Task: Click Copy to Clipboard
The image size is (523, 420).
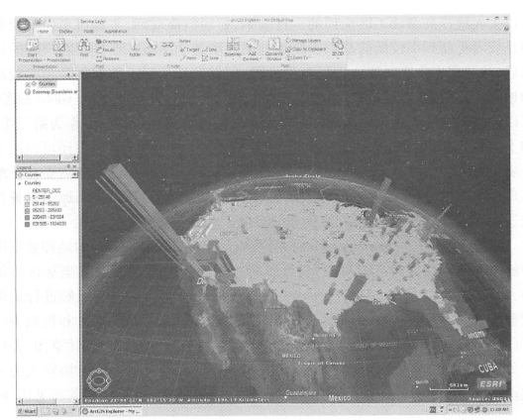Action: pos(305,50)
